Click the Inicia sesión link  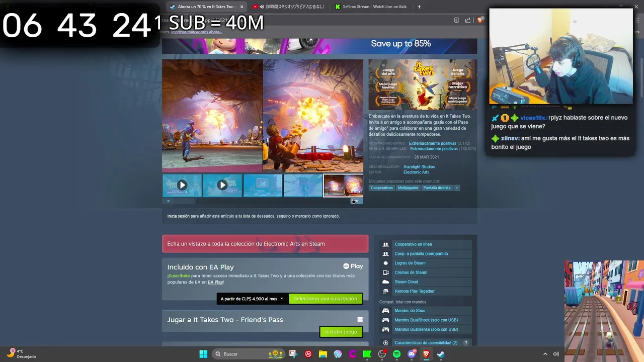179,216
